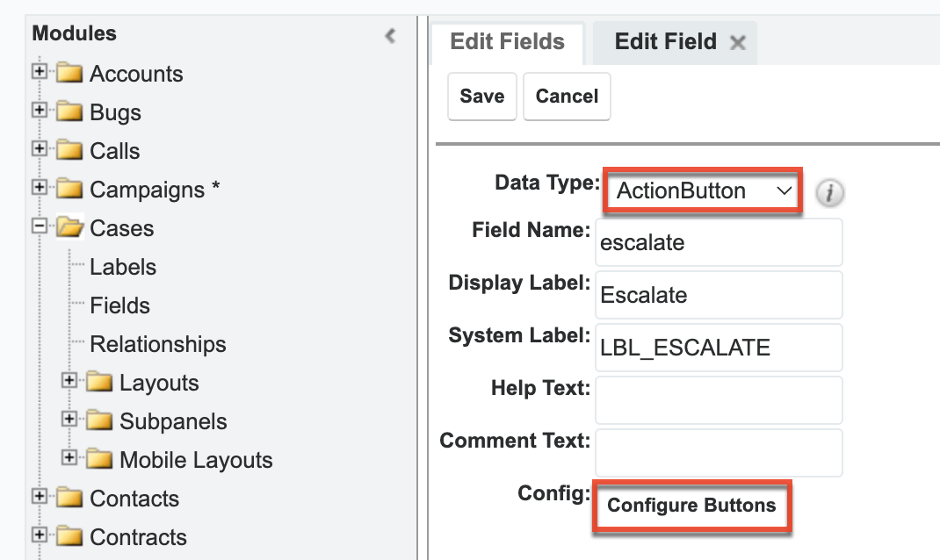Select Fields under the Cases module
The image size is (940, 560).
click(122, 305)
